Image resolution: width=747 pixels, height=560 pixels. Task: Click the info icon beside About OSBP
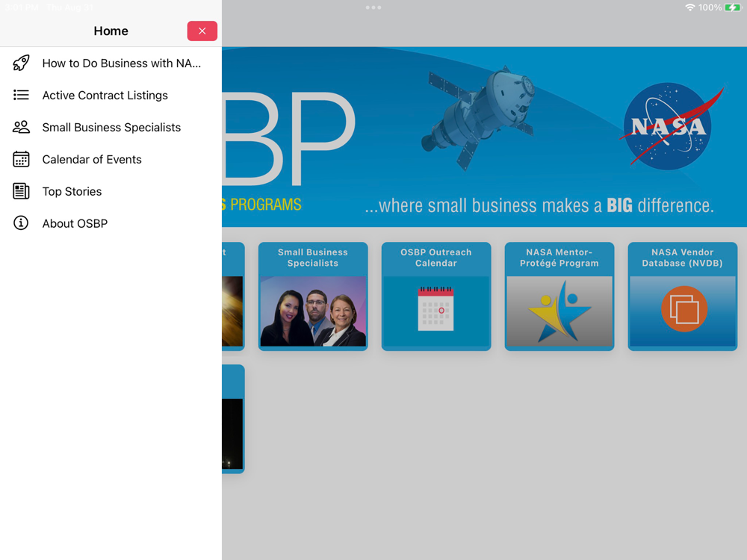click(x=21, y=223)
